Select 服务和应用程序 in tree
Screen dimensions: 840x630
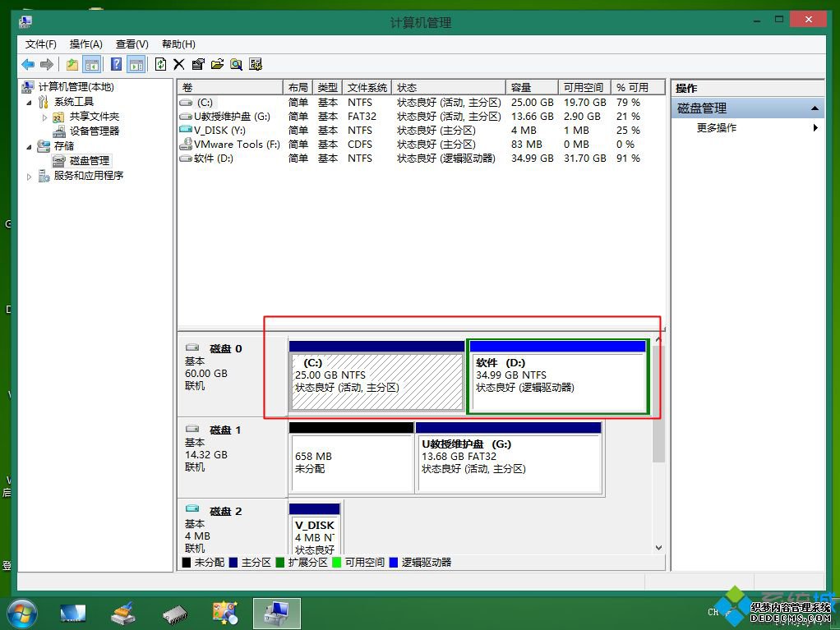coord(89,176)
